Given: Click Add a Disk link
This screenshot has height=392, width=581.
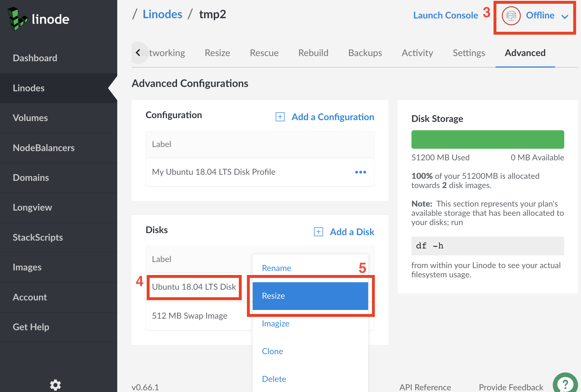Looking at the screenshot, I should (352, 232).
